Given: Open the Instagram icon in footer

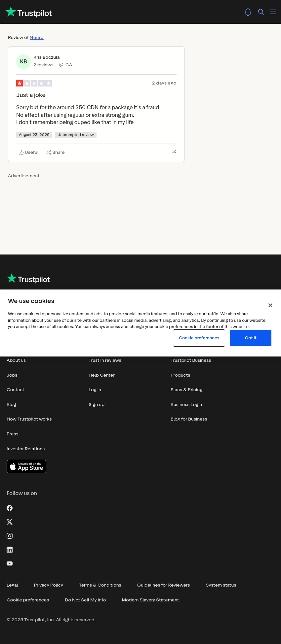Looking at the screenshot, I should [x=10, y=536].
